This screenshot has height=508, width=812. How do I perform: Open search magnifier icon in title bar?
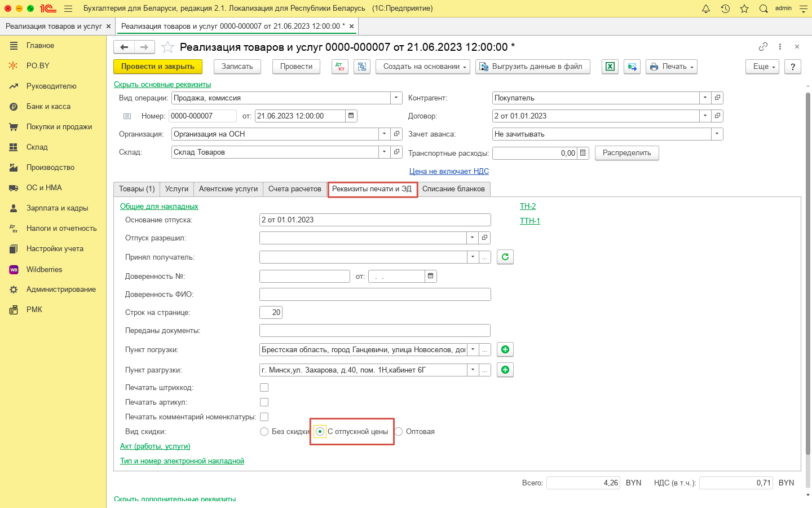pyautogui.click(x=764, y=8)
